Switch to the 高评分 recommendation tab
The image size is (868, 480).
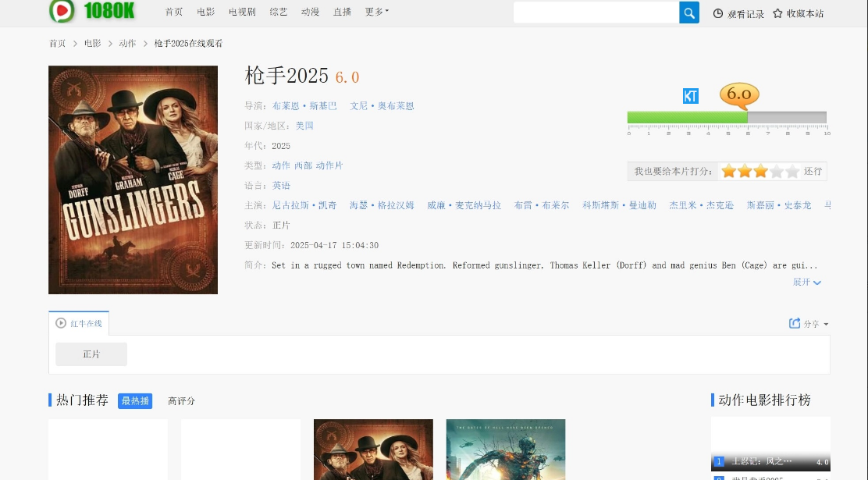tap(182, 401)
